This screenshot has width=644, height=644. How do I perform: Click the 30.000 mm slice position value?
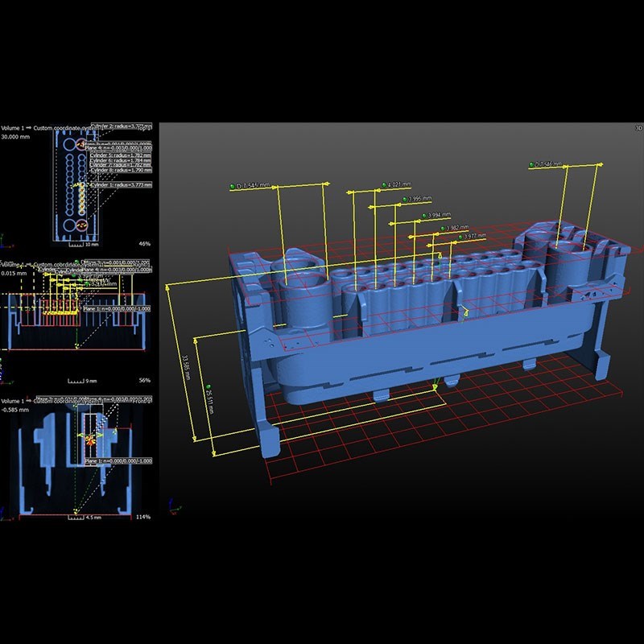pyautogui.click(x=15, y=137)
